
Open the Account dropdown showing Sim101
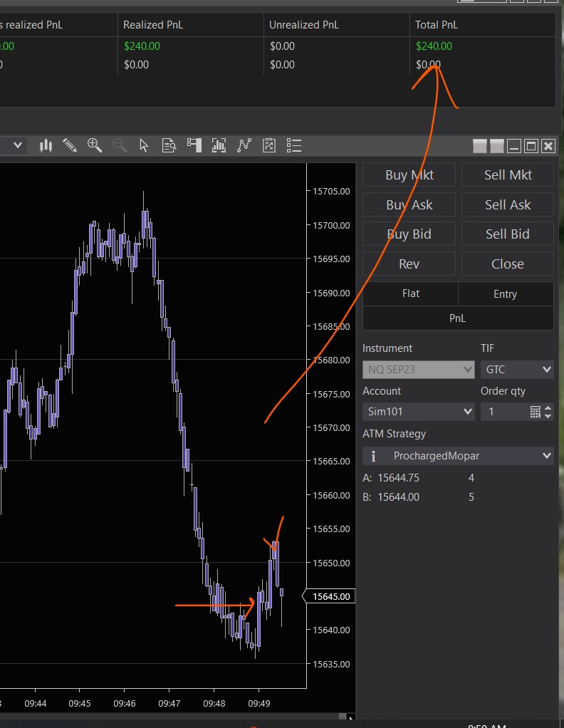coord(418,412)
